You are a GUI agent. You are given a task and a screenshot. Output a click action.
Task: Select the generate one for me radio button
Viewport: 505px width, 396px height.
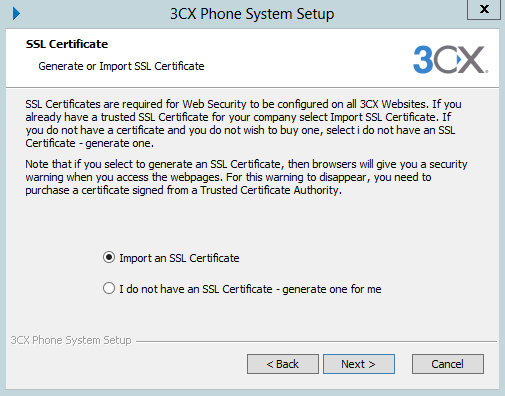pos(109,288)
